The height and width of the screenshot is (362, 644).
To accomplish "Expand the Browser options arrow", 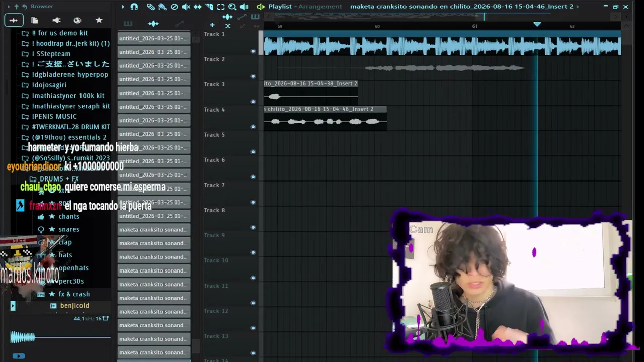I will pos(9,7).
